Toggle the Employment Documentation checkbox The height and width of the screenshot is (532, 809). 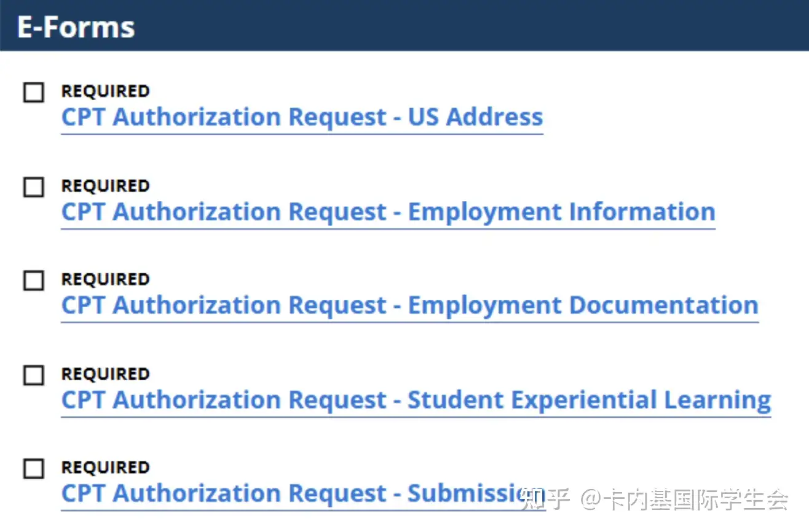coord(34,281)
